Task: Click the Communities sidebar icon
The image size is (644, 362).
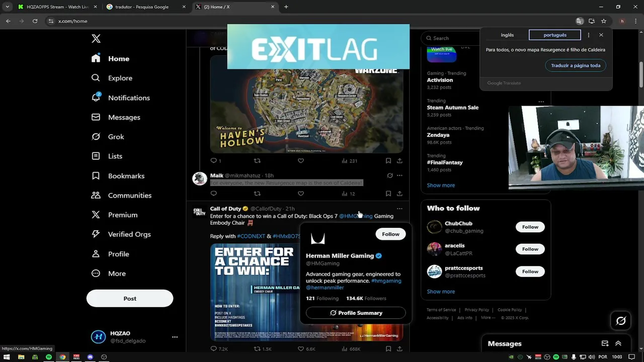Action: pos(96,195)
